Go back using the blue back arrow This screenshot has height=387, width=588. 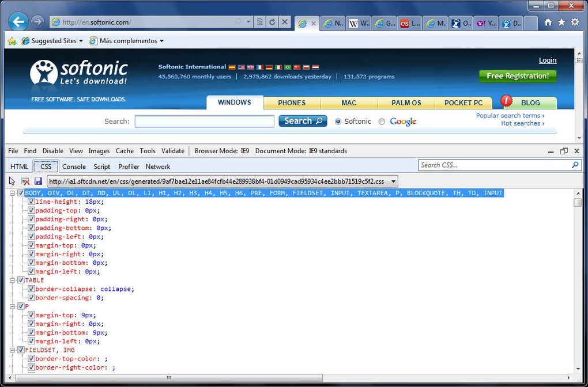point(18,22)
